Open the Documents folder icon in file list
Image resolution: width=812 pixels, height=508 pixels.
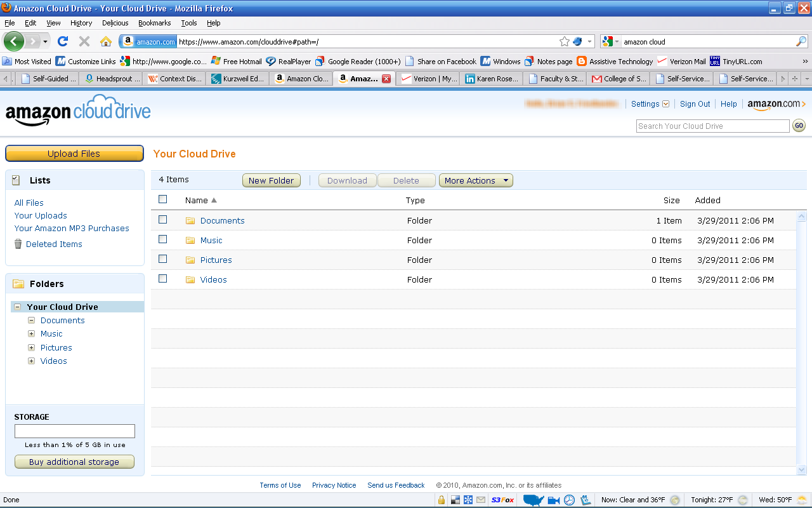[x=190, y=220]
